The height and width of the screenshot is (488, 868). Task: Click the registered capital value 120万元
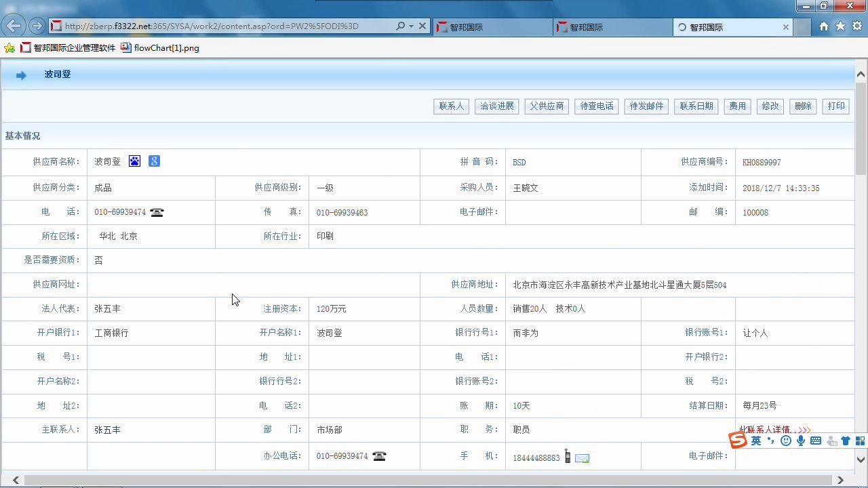[x=331, y=309]
